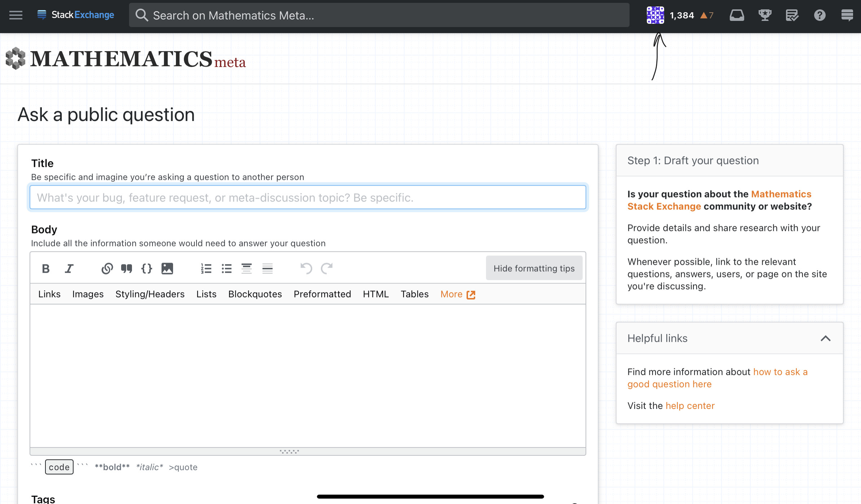Open the Preformatted formatting tab
This screenshot has width=861, height=504.
tap(322, 294)
